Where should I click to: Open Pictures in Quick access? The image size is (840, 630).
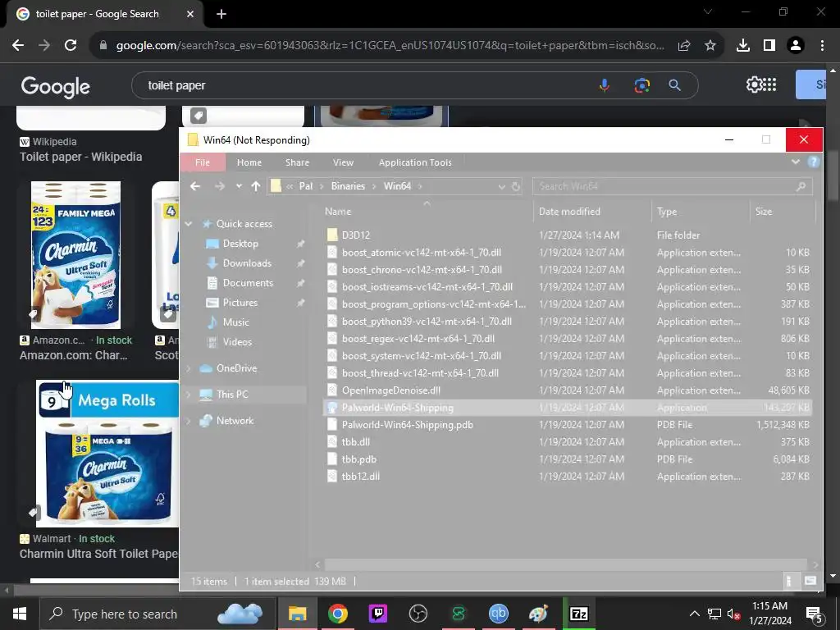coord(240,303)
